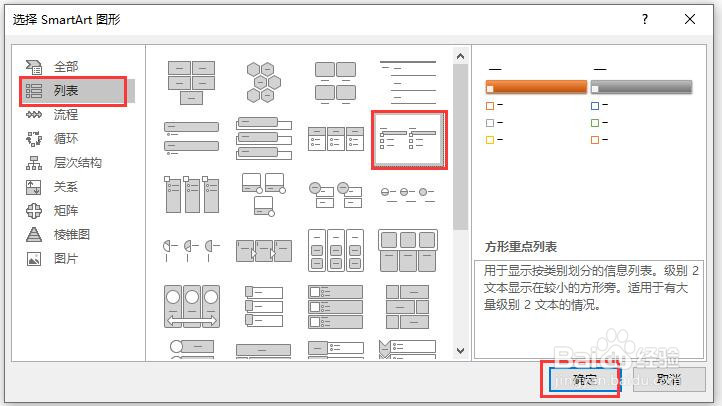
Task: Open the 流程 (Process) category
Action: pos(66,115)
